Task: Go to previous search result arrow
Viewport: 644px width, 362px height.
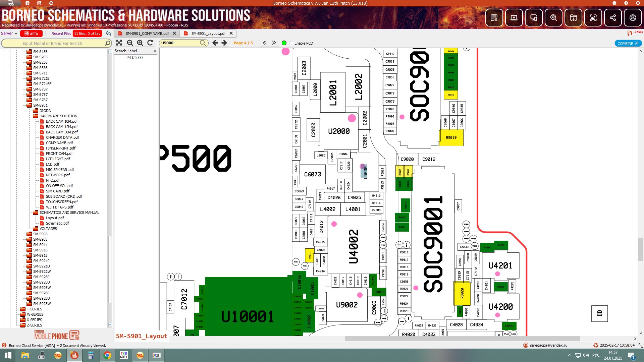Action: click(215, 43)
